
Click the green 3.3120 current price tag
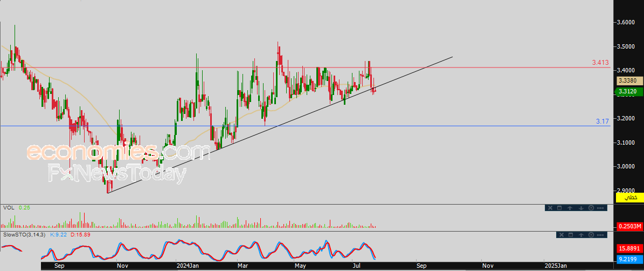pyautogui.click(x=629, y=92)
